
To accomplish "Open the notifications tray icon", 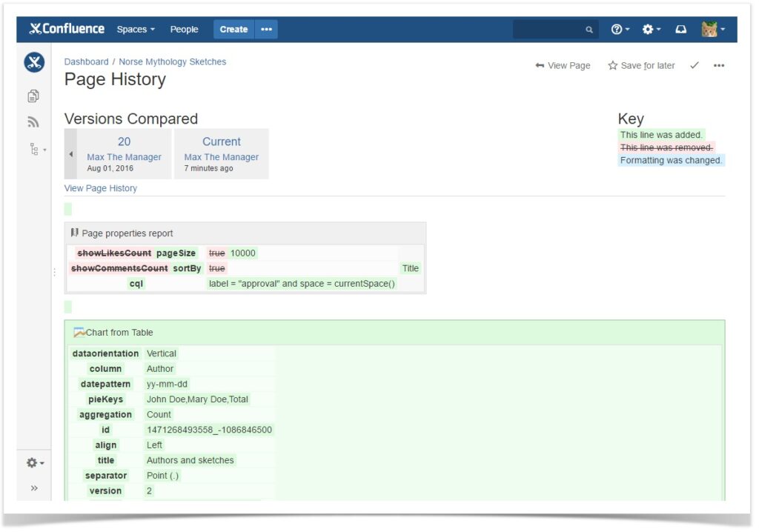I will pyautogui.click(x=681, y=29).
